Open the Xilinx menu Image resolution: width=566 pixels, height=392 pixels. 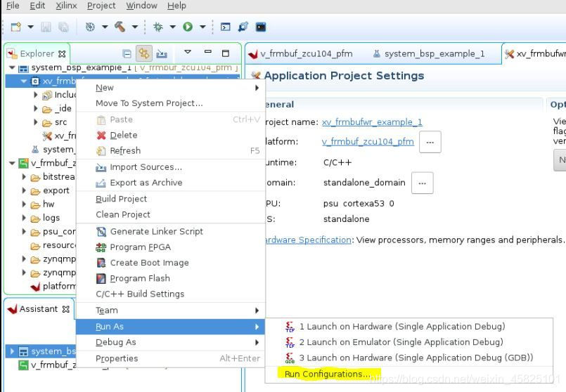[66, 6]
